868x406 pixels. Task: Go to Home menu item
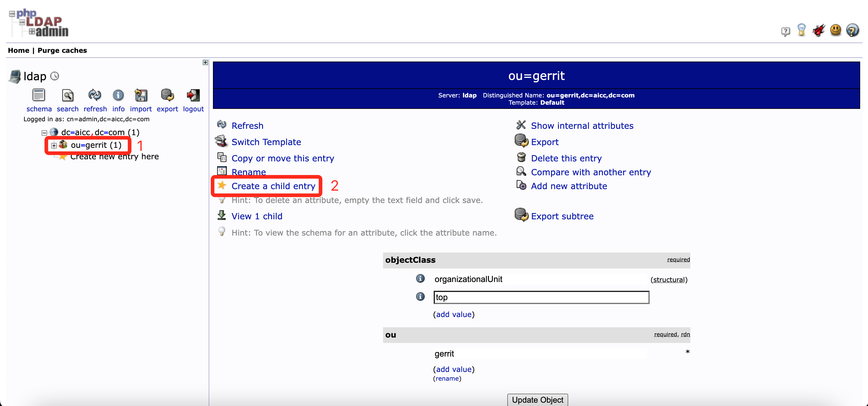(18, 51)
